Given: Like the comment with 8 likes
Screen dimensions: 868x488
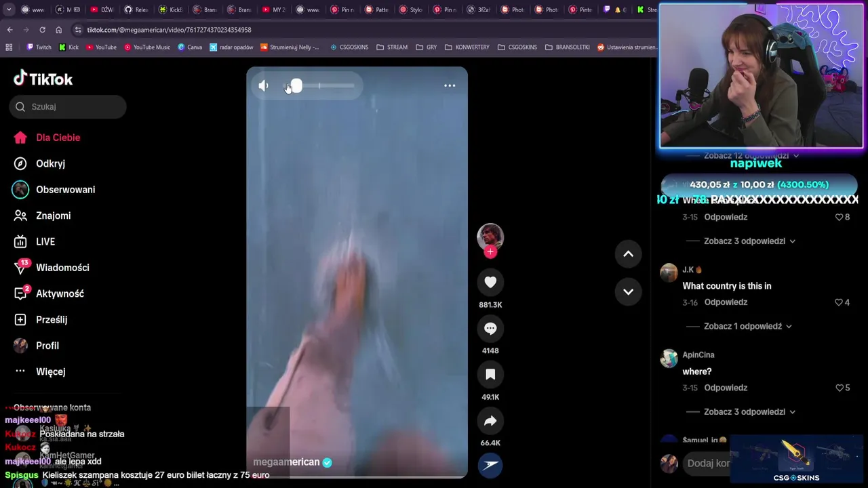Looking at the screenshot, I should tap(839, 217).
